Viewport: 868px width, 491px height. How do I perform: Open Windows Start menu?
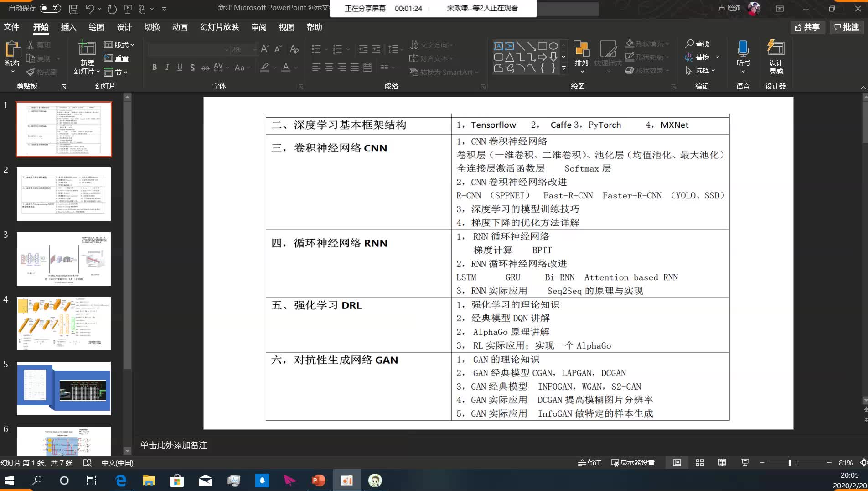pyautogui.click(x=10, y=481)
